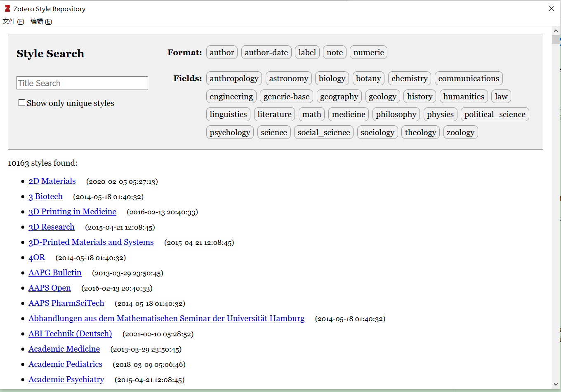Viewport: 561px width, 392px height.
Task: Open the 编辑 (E) menu
Action: point(41,21)
